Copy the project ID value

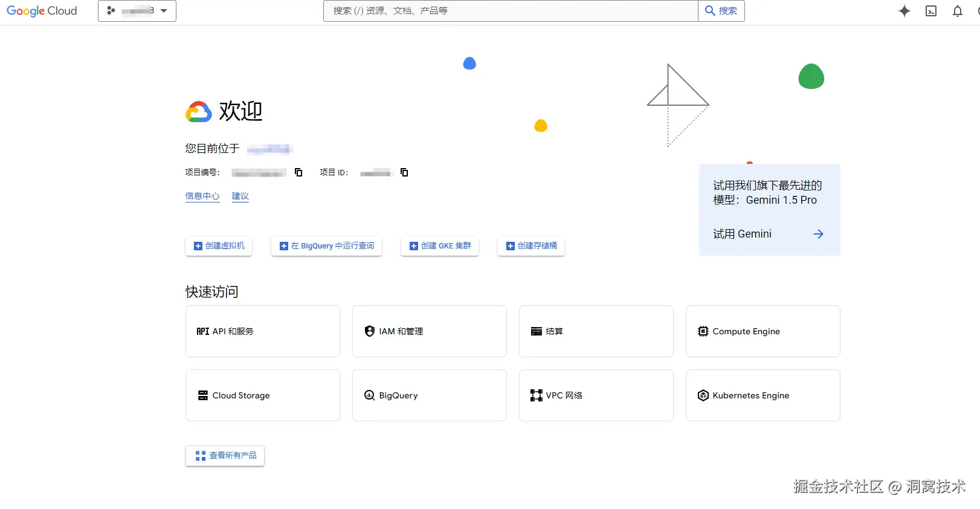404,172
